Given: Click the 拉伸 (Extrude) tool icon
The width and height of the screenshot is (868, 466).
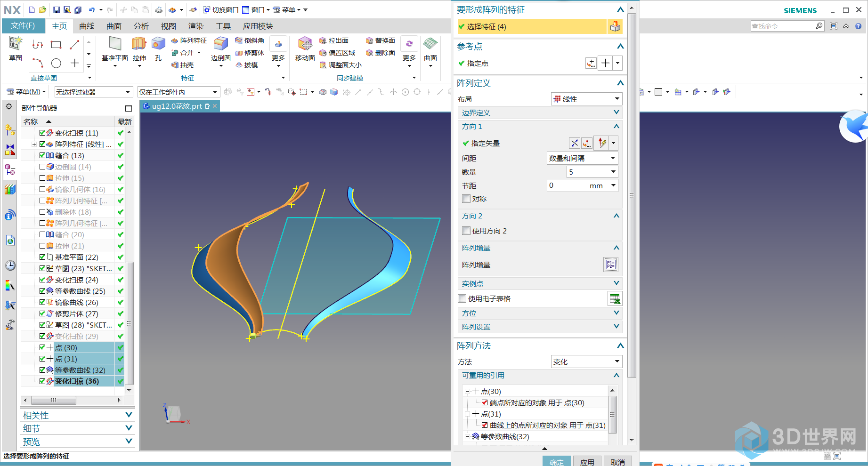Looking at the screenshot, I should [139, 44].
